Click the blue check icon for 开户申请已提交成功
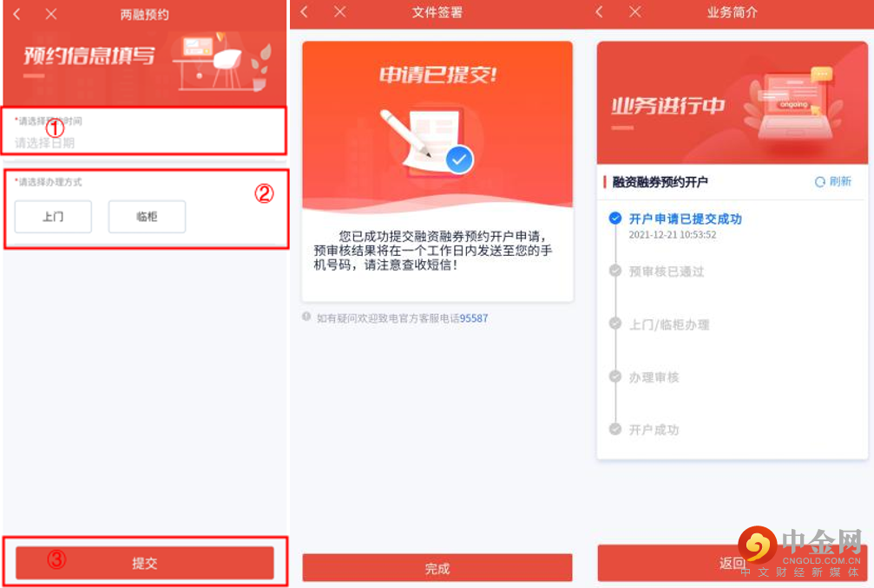The width and height of the screenshot is (874, 588). click(x=614, y=219)
